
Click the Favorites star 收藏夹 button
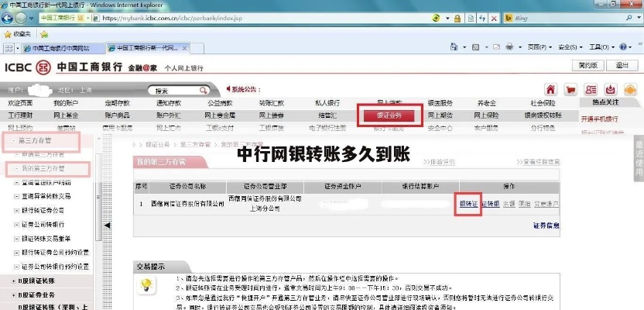click(18, 34)
